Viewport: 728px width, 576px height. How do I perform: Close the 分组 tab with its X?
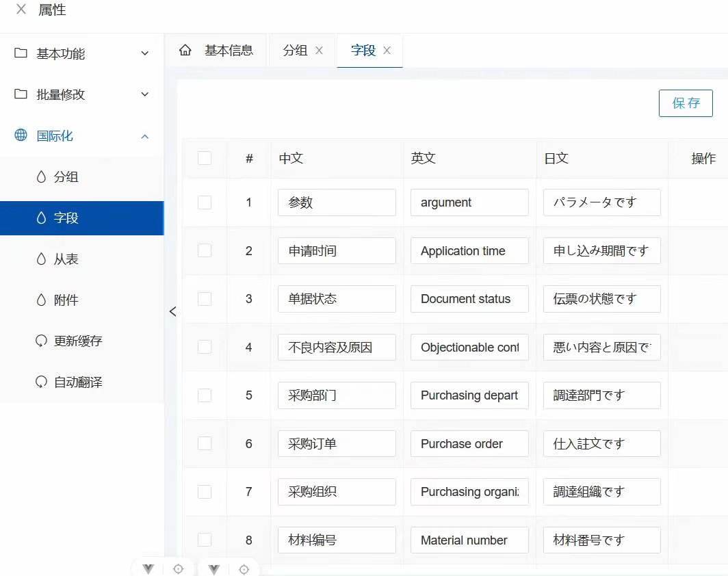tap(319, 51)
